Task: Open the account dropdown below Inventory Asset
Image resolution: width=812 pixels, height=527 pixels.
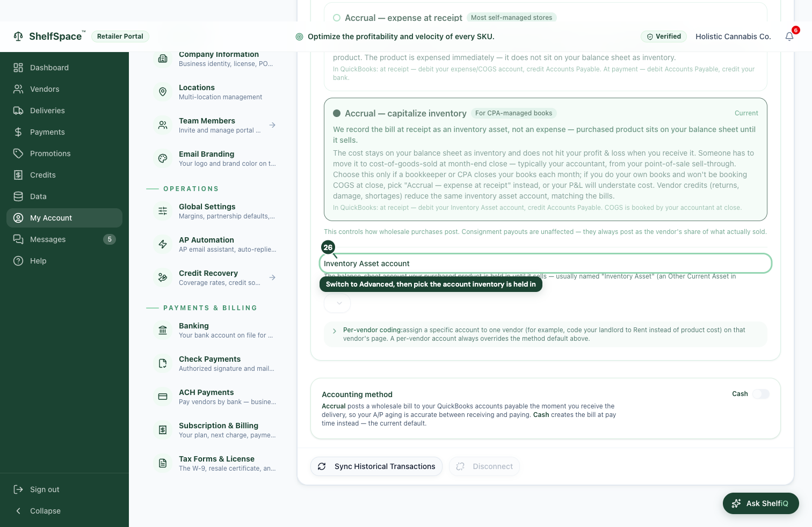Action: [337, 303]
